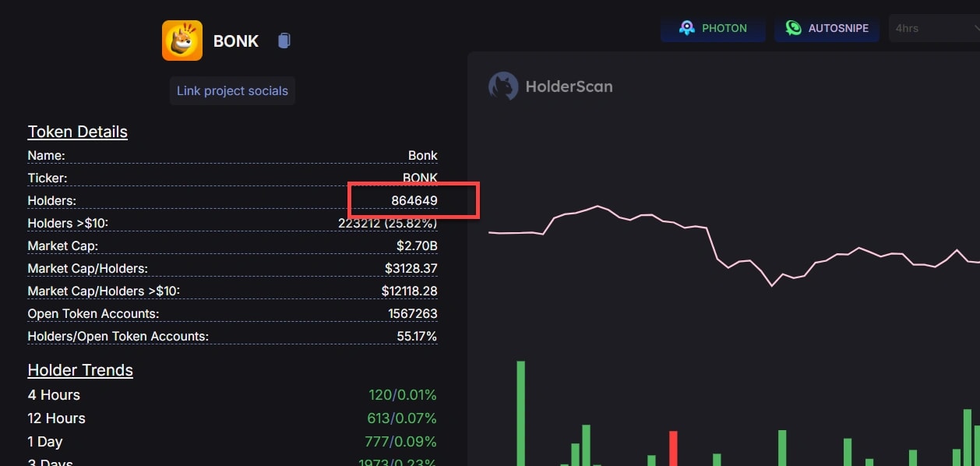The image size is (980, 466).
Task: Click the Ticker: label
Action: click(48, 178)
